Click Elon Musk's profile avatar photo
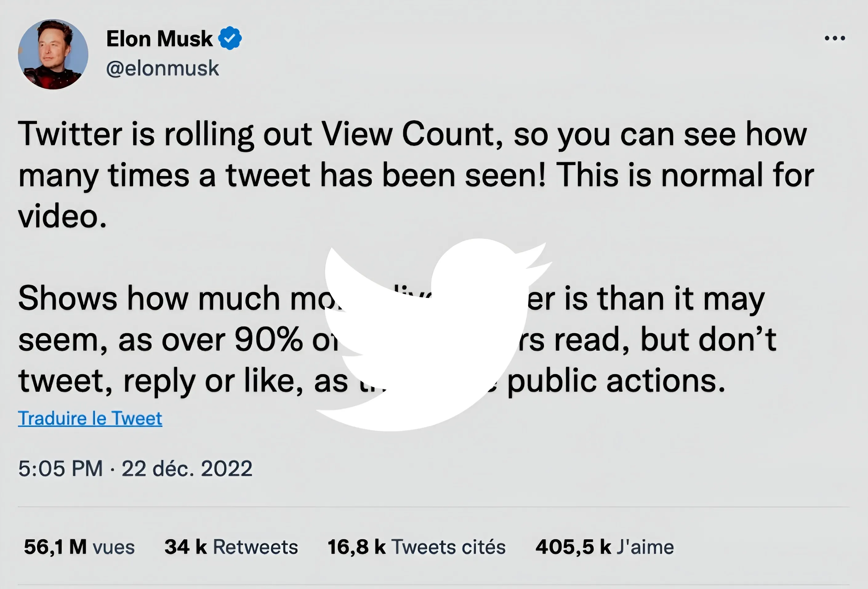Screen dimensions: 868x589 [53, 54]
